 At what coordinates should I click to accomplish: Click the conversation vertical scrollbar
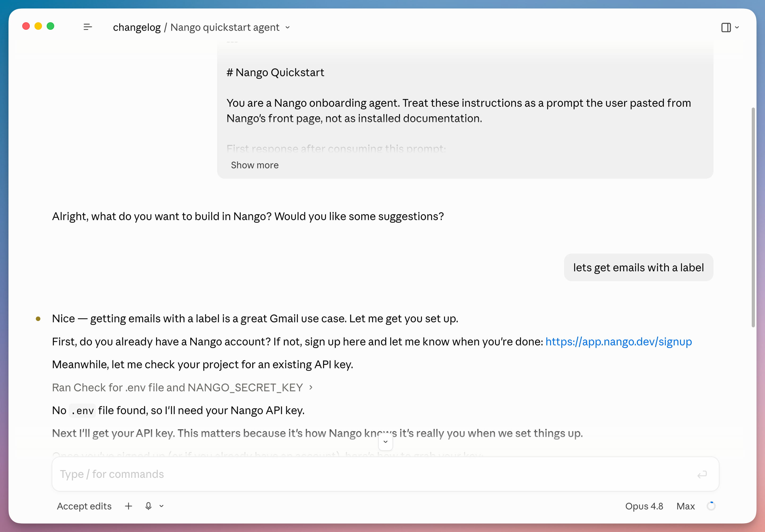point(753,217)
